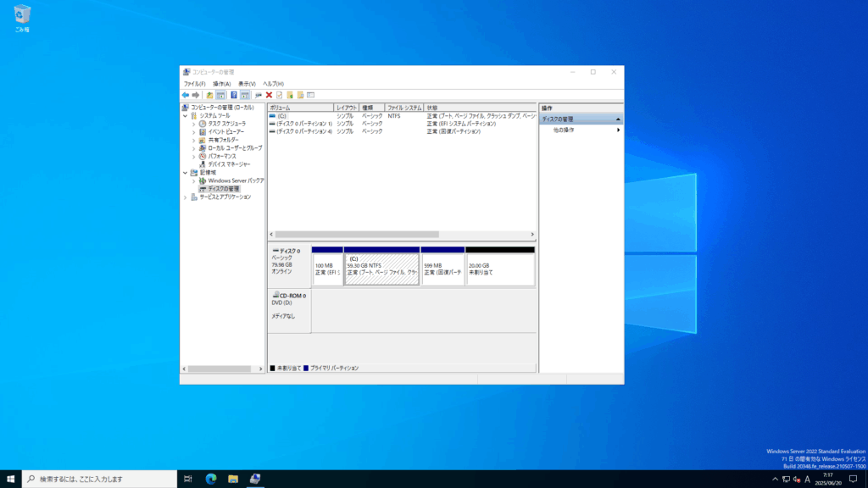Click the red X delete toolbar icon

click(269, 95)
